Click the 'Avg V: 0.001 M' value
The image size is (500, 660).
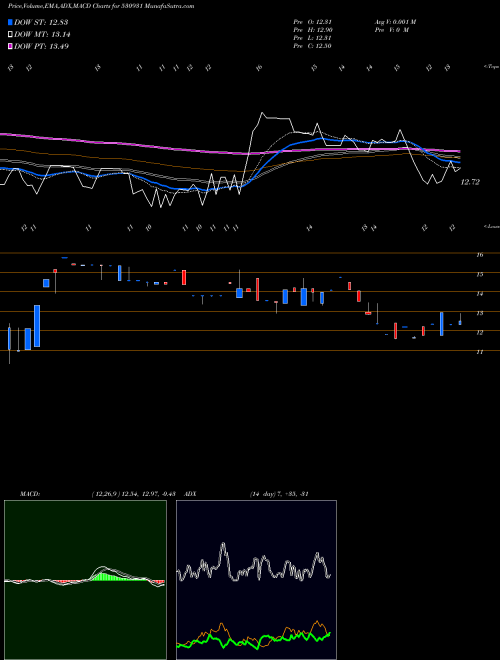pyautogui.click(x=395, y=22)
